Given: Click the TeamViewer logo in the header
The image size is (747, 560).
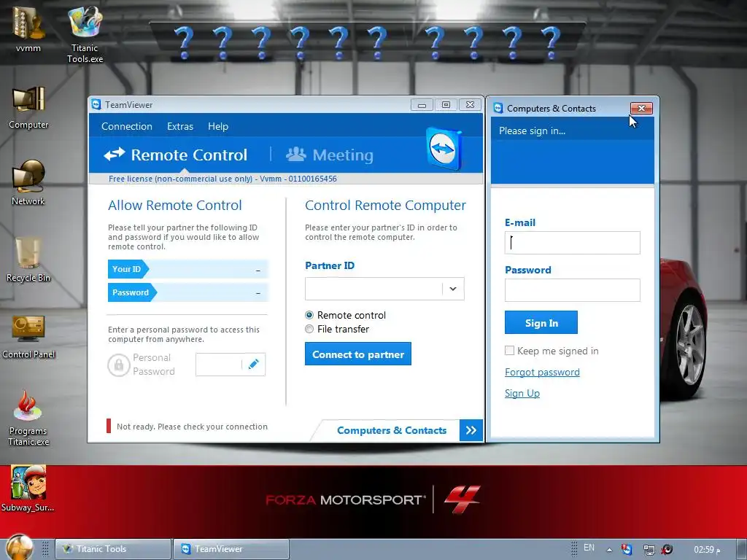Looking at the screenshot, I should 443,149.
